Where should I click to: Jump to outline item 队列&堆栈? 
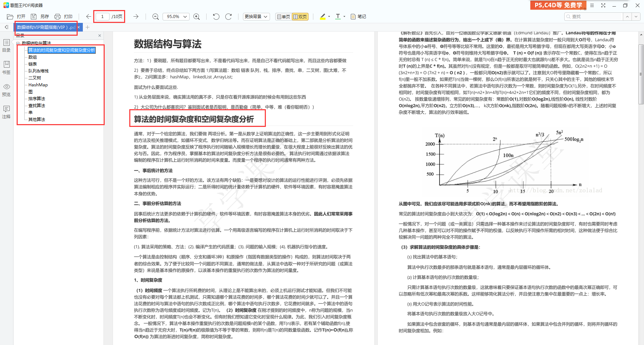(x=38, y=71)
